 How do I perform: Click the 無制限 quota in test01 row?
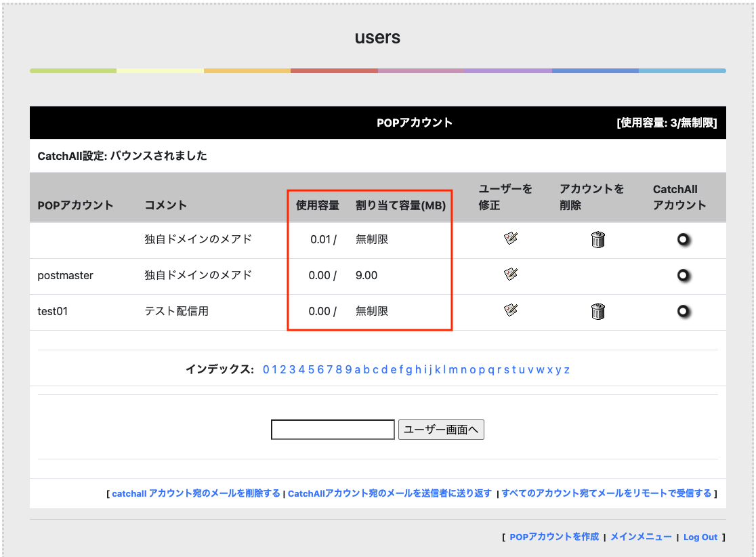pos(372,311)
